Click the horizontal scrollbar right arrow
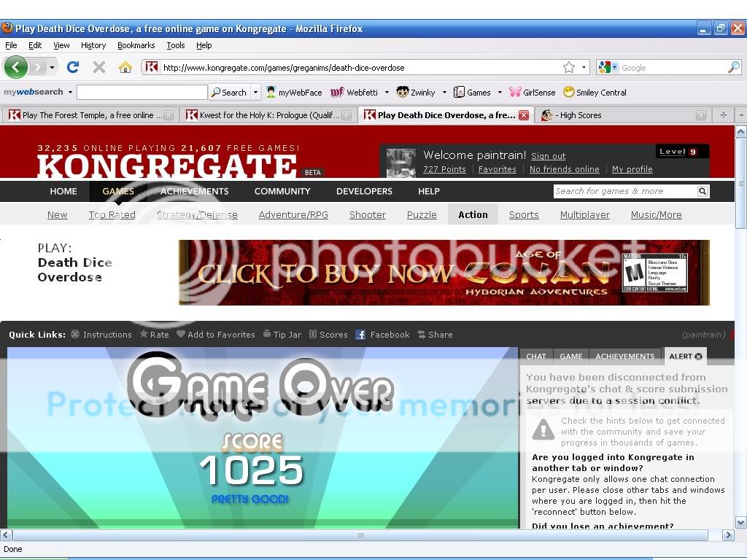The image size is (747, 560). point(728,535)
